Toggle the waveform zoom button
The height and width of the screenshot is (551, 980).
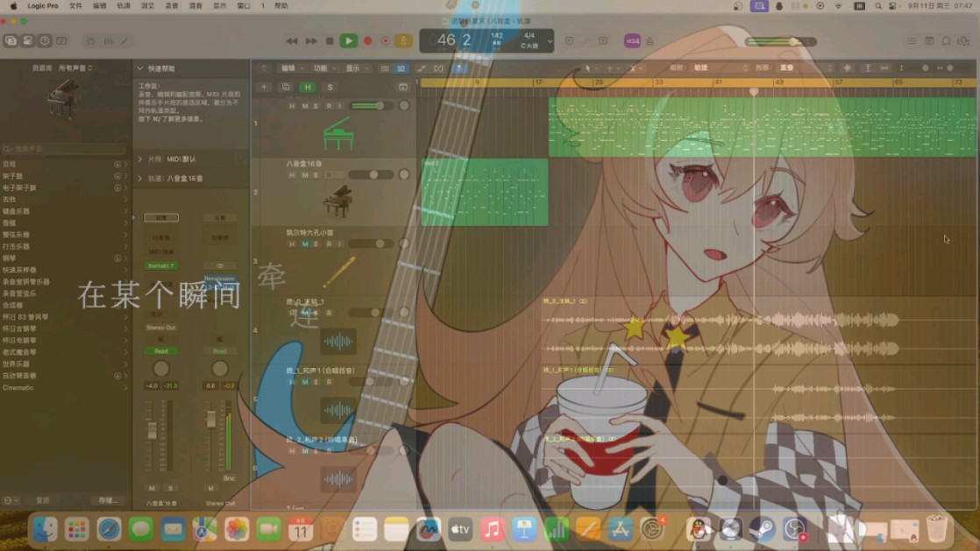point(847,68)
